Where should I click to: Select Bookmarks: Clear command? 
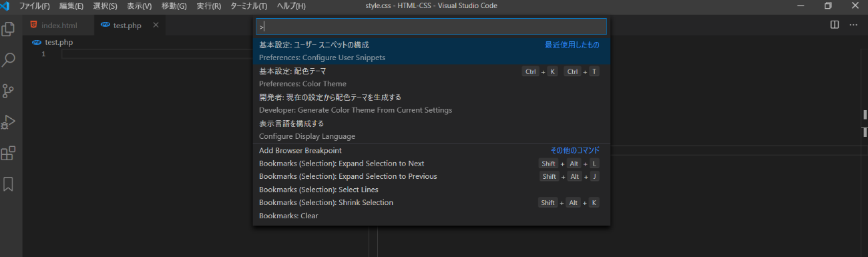pos(431,216)
